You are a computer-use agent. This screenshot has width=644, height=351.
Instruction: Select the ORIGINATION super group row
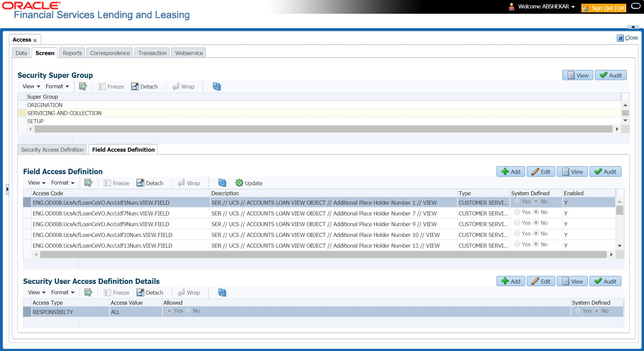(319, 105)
